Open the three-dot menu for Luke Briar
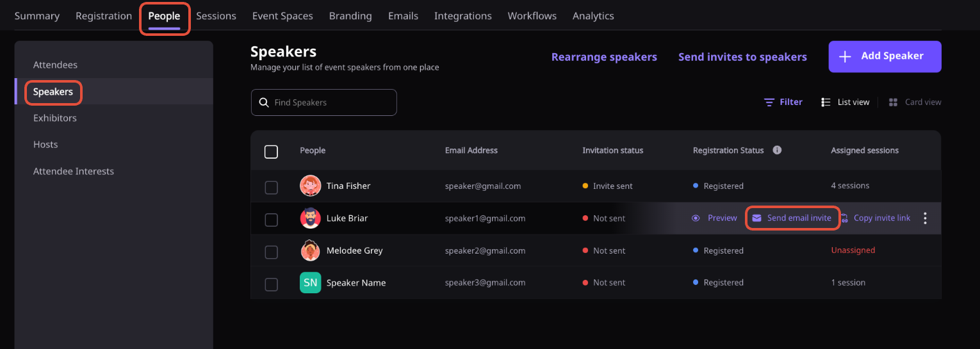The width and height of the screenshot is (980, 349). coord(925,218)
